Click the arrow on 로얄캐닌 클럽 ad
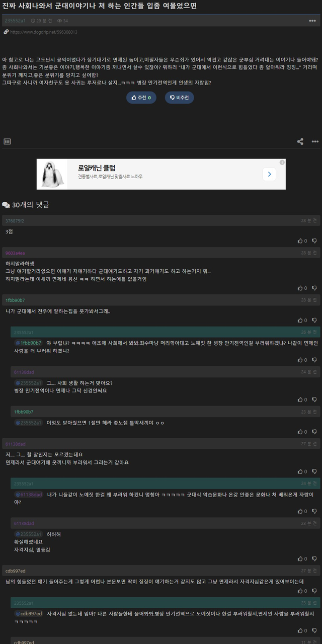 coord(269,174)
